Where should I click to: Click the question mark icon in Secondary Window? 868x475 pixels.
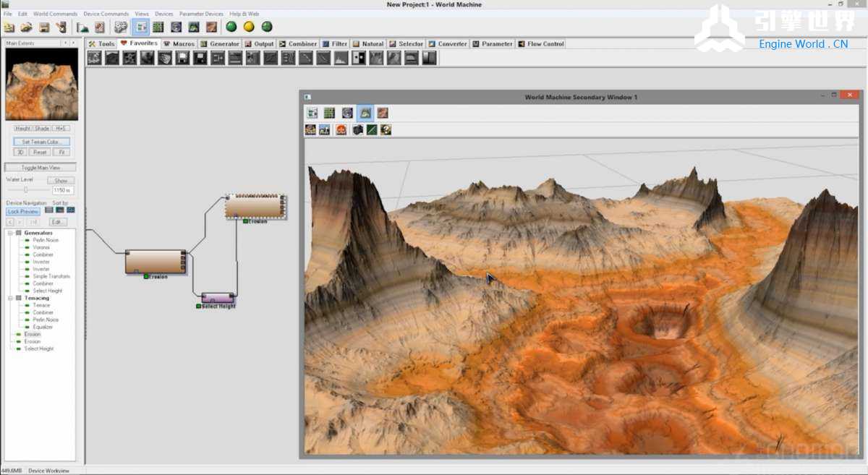[x=386, y=129]
